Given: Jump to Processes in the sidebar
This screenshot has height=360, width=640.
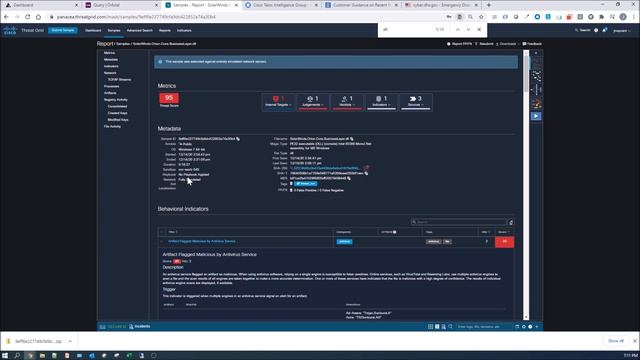Looking at the screenshot, I should point(111,87).
